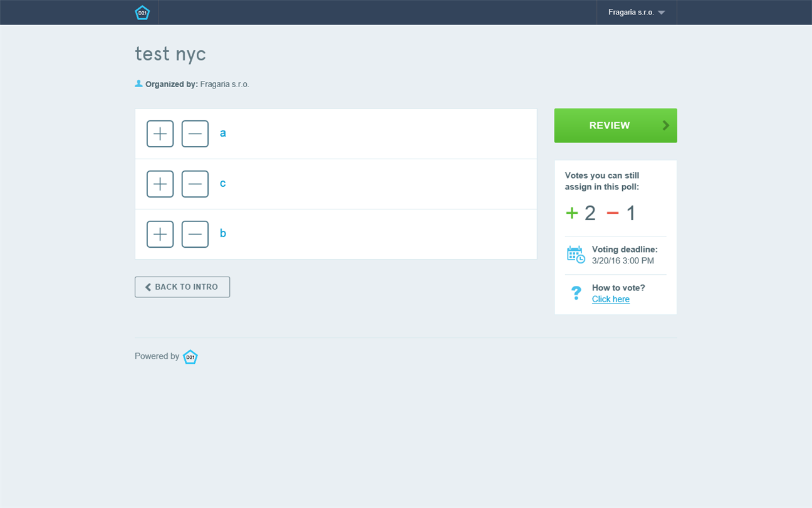Give a minus vote to option a
The width and height of the screenshot is (812, 508).
coord(195,134)
